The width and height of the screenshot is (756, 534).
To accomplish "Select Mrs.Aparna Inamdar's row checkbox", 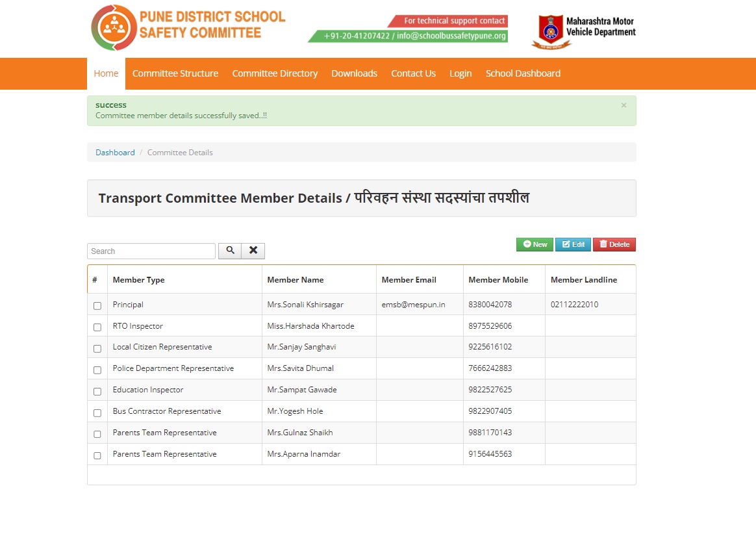I will point(97,455).
